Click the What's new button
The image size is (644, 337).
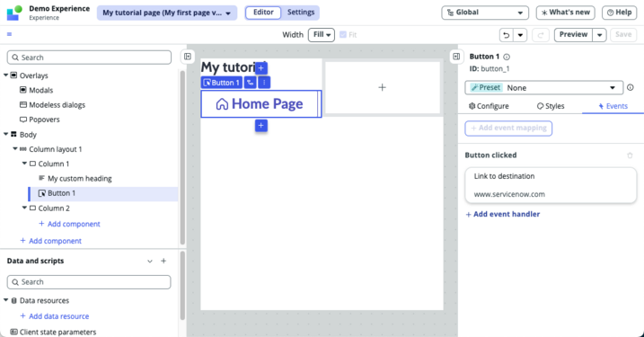point(565,13)
